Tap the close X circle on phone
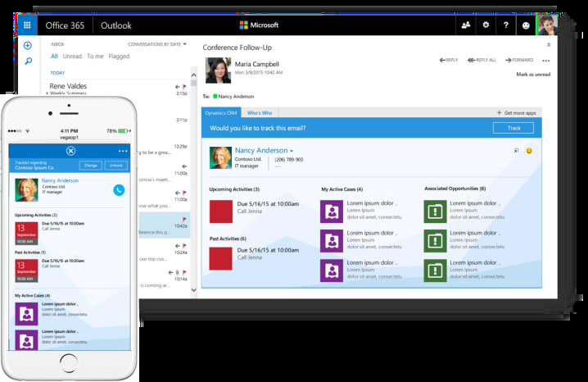The height and width of the screenshot is (382, 588). point(71,151)
